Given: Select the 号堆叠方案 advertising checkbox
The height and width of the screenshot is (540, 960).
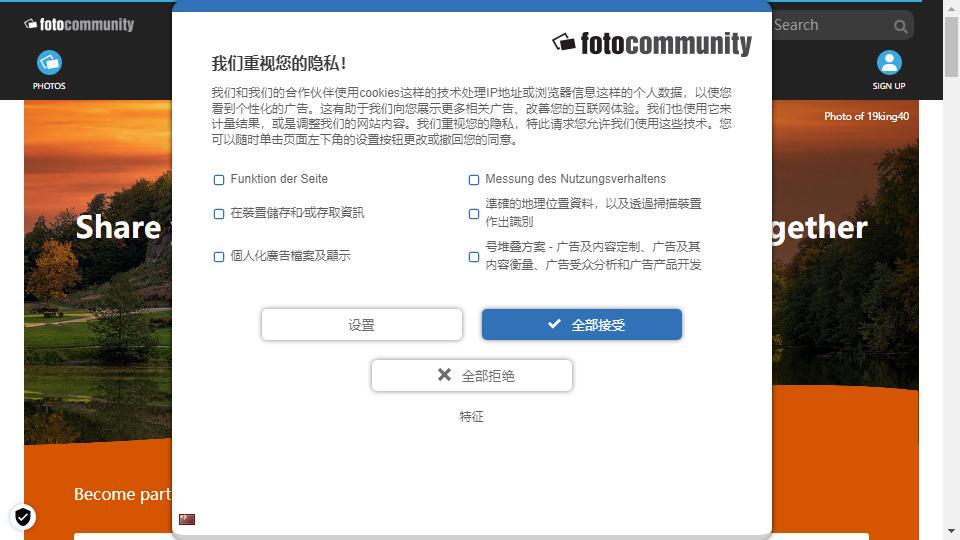Looking at the screenshot, I should coord(473,257).
